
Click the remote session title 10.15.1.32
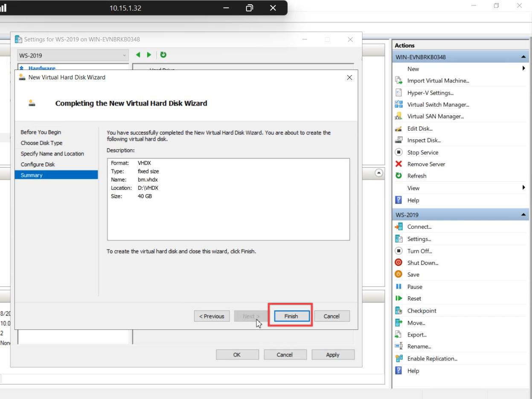click(125, 8)
